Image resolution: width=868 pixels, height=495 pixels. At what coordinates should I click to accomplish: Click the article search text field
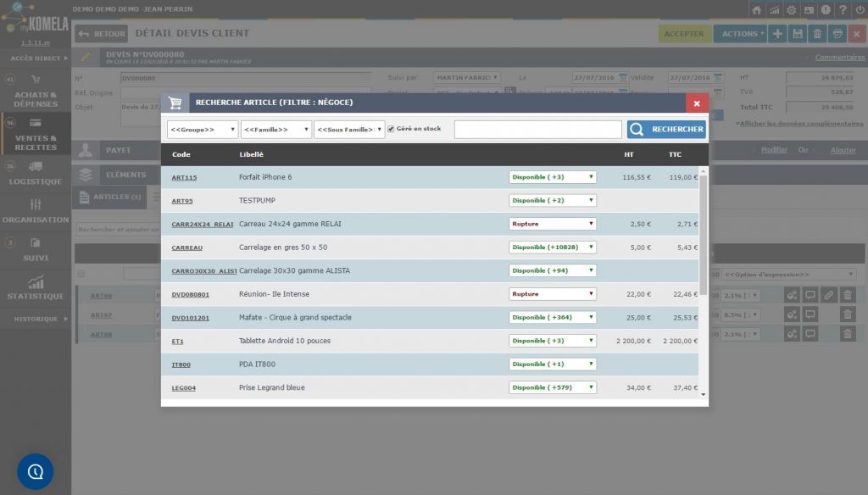coord(537,129)
